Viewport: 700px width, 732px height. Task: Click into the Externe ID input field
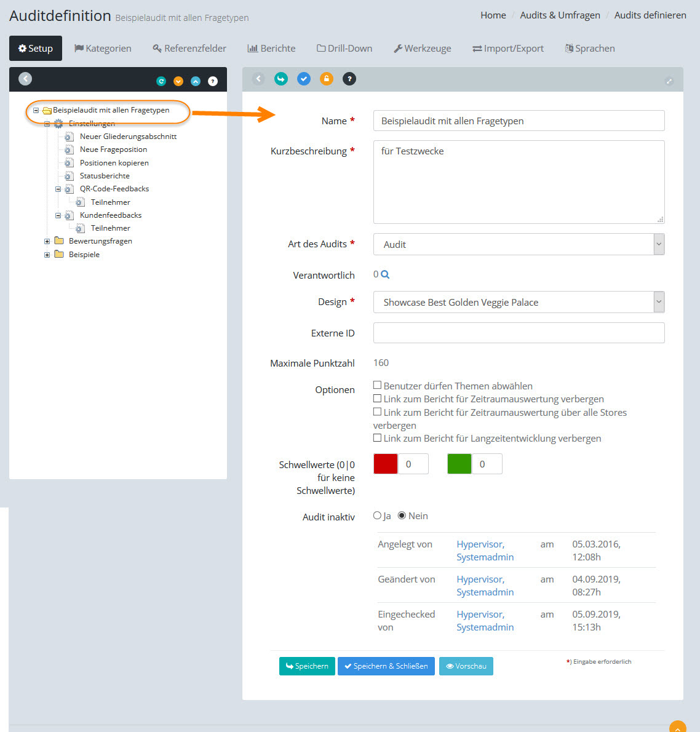tap(519, 333)
